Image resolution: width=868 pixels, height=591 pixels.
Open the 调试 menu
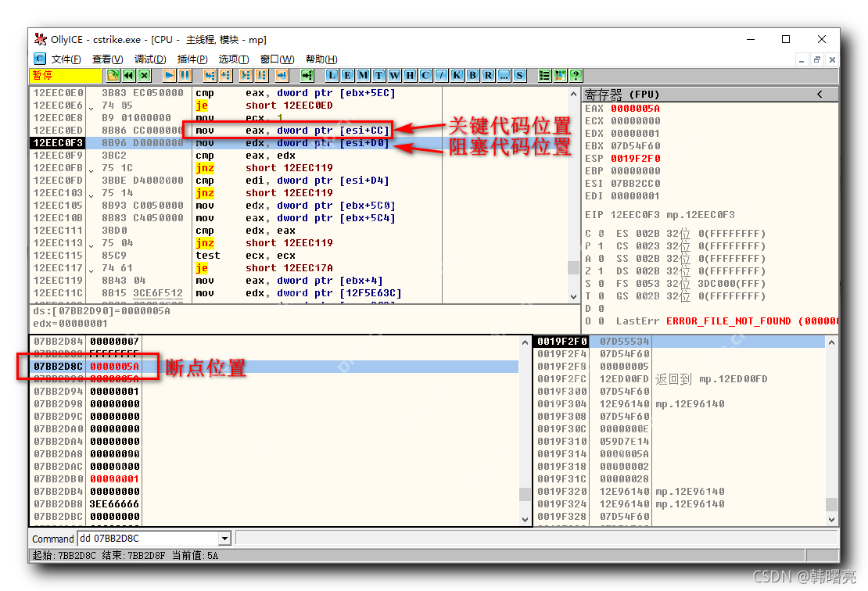click(x=150, y=59)
